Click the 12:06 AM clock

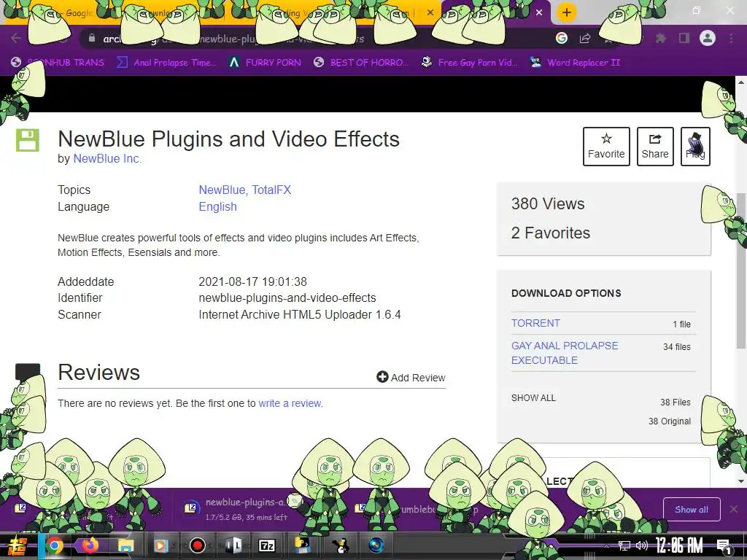[679, 545]
